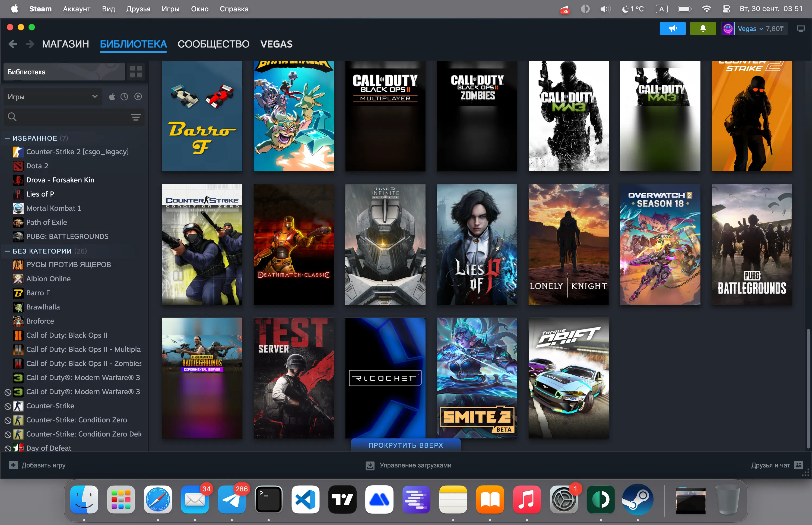Select Lonely Knight cover
812x525 pixels.
[x=568, y=244]
